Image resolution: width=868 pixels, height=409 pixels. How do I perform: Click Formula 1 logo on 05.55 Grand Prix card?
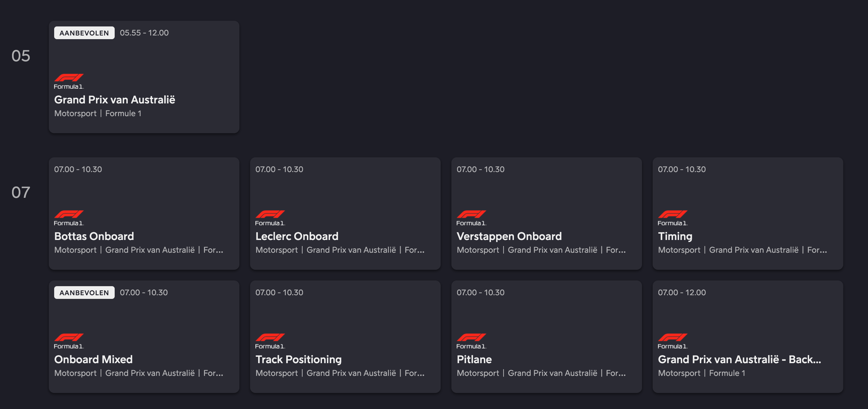coord(69,81)
